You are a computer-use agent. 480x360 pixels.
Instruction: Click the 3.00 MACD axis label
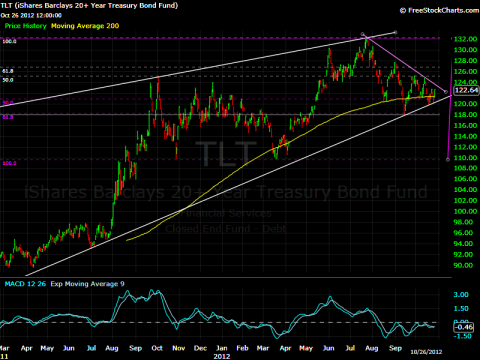point(461,295)
